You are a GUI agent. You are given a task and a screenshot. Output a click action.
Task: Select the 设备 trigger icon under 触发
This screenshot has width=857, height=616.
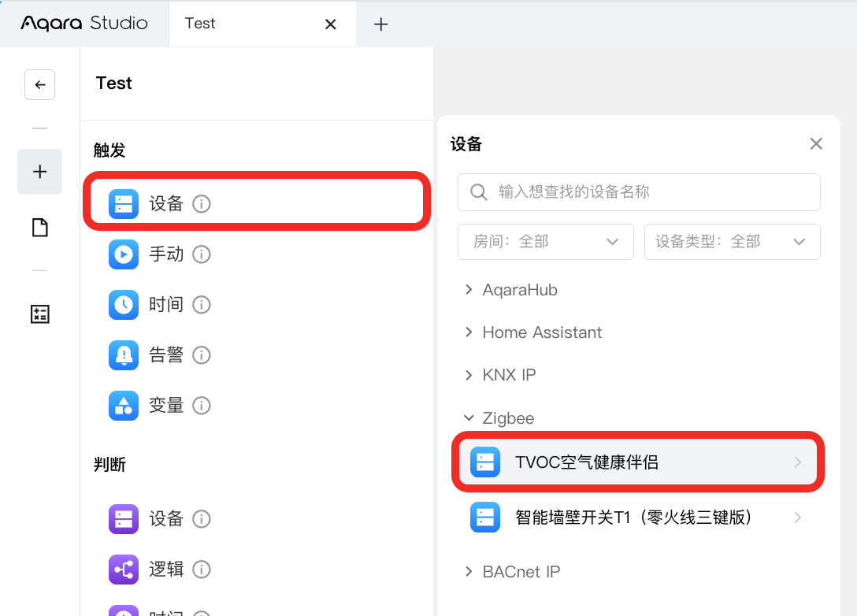pos(124,204)
